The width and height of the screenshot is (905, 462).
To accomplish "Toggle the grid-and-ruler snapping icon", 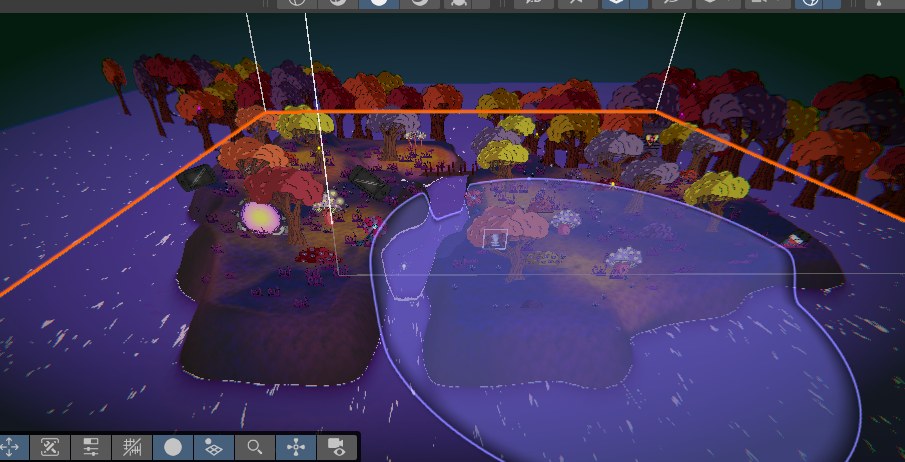I will (x=132, y=448).
